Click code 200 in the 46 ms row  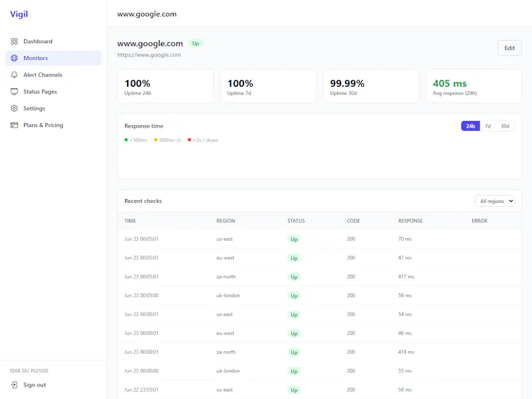351,333
